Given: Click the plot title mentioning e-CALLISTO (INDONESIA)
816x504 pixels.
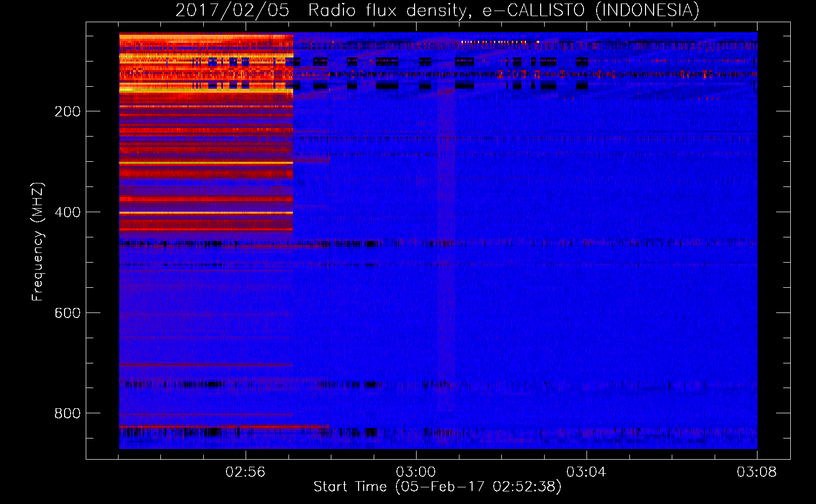Looking at the screenshot, I should [437, 10].
